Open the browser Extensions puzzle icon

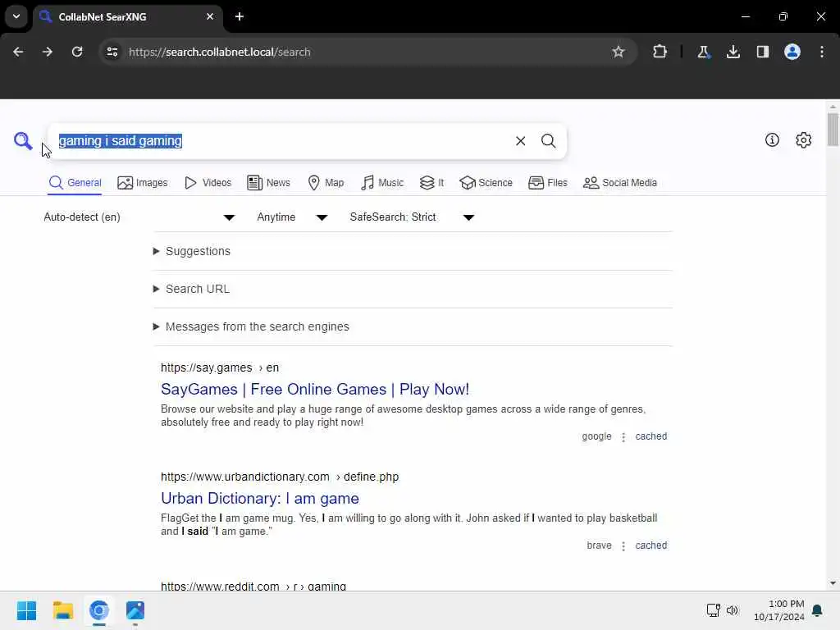pyautogui.click(x=660, y=52)
